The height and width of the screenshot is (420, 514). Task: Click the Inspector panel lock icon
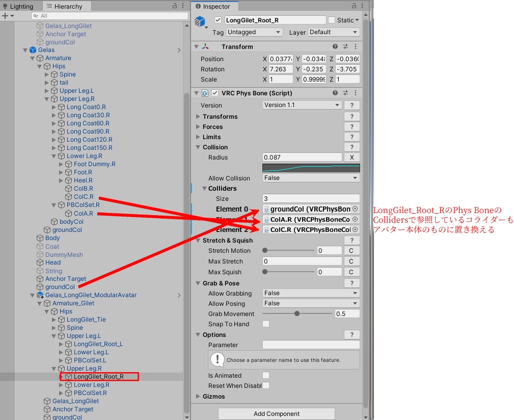click(x=354, y=6)
